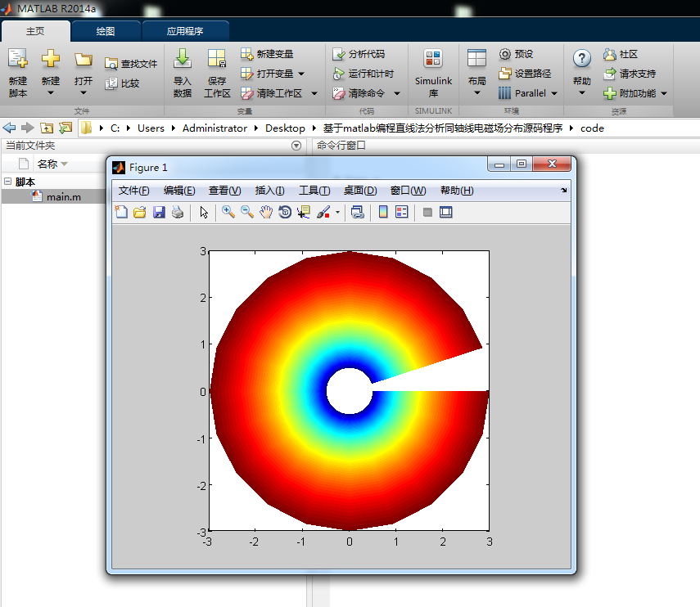This screenshot has width=700, height=607.
Task: Switch to the 绘图 (Plots) tab
Action: [106, 31]
